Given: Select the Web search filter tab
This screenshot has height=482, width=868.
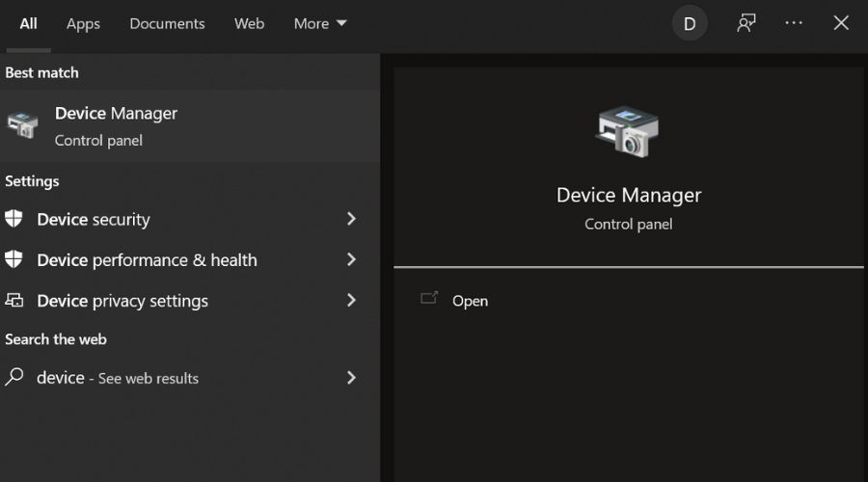Looking at the screenshot, I should point(249,23).
